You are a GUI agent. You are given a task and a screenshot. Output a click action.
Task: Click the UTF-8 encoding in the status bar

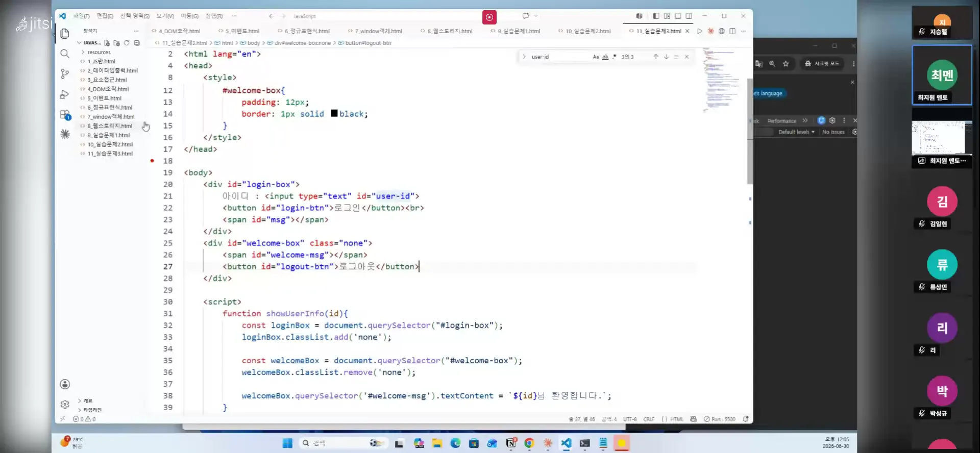point(630,419)
